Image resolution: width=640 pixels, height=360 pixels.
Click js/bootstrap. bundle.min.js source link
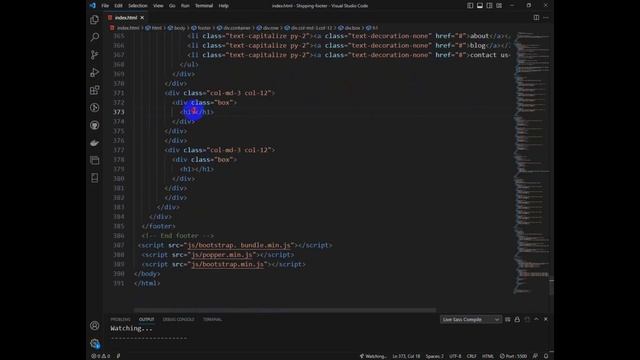coord(239,245)
